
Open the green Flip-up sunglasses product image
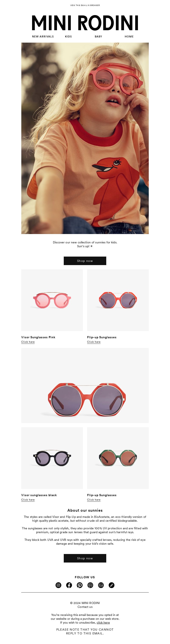coord(118,458)
